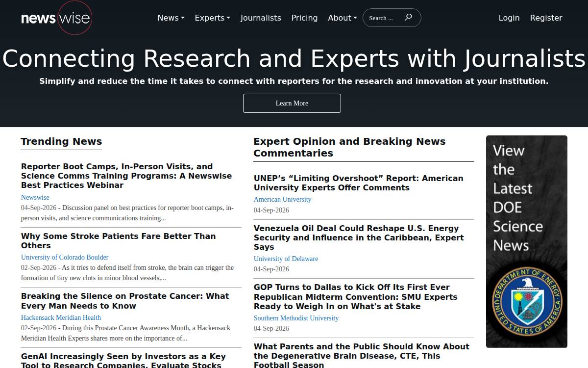Open CTE Football Season article headline
Image resolution: width=588 pixels, height=368 pixels.
pos(362,355)
